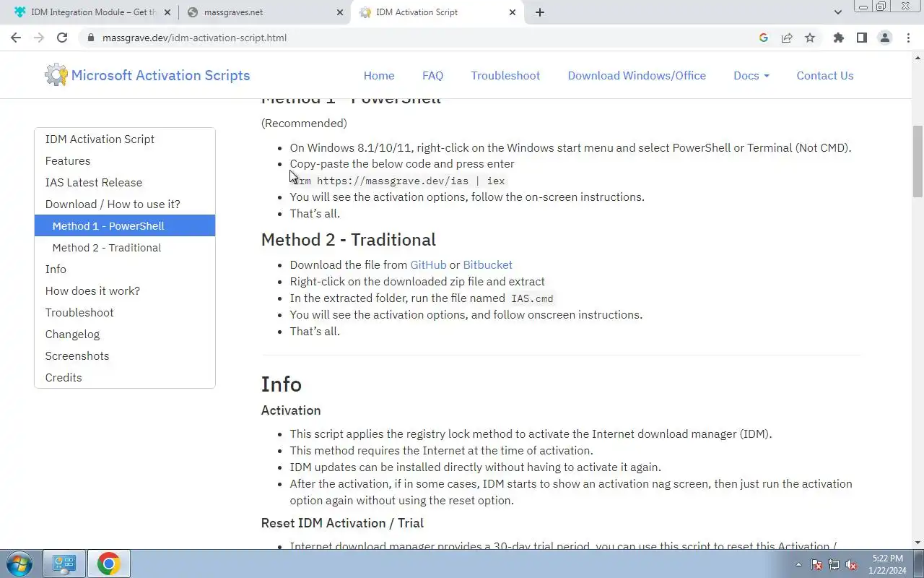The image size is (924, 578).
Task: Jump to IAS Latest Release in sidebar
Action: (125, 182)
